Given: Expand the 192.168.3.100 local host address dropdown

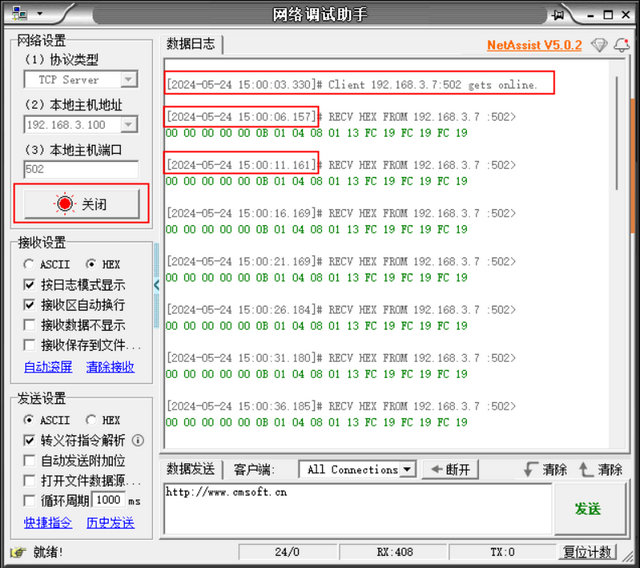Looking at the screenshot, I should (x=129, y=125).
